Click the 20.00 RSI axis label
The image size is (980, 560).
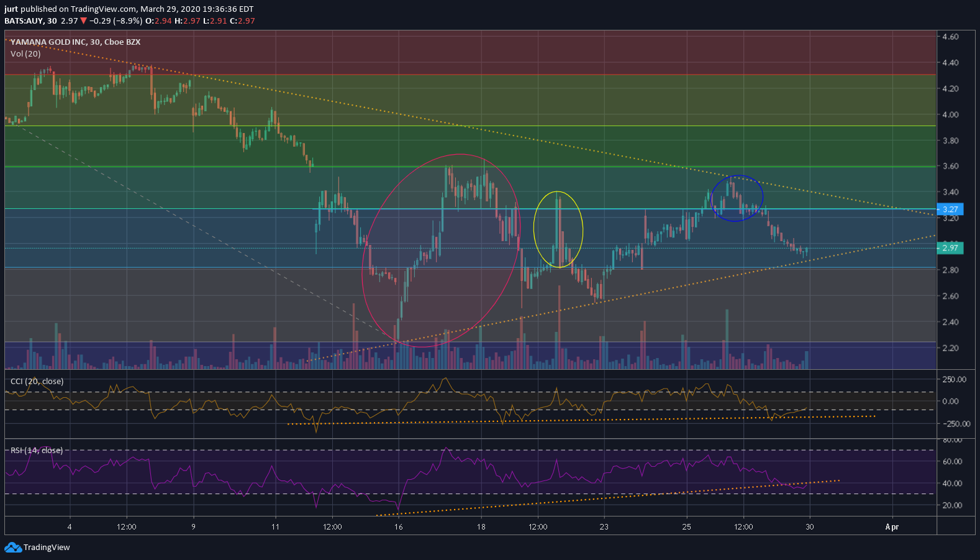point(953,505)
